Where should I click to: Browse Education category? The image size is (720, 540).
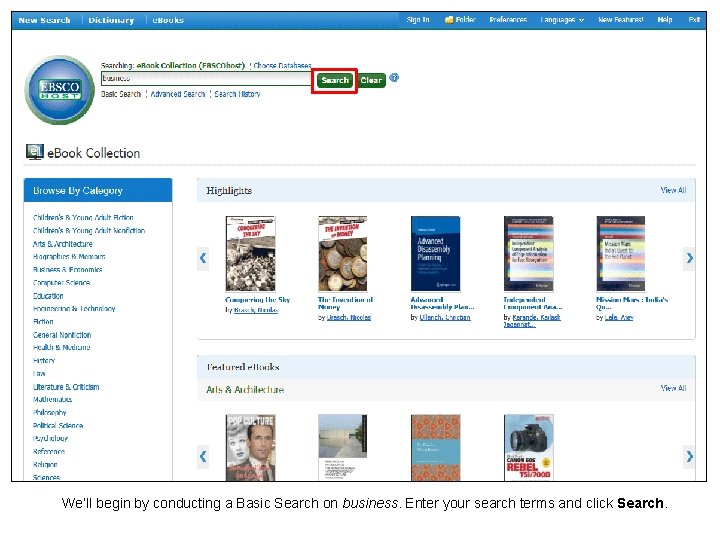(x=48, y=296)
